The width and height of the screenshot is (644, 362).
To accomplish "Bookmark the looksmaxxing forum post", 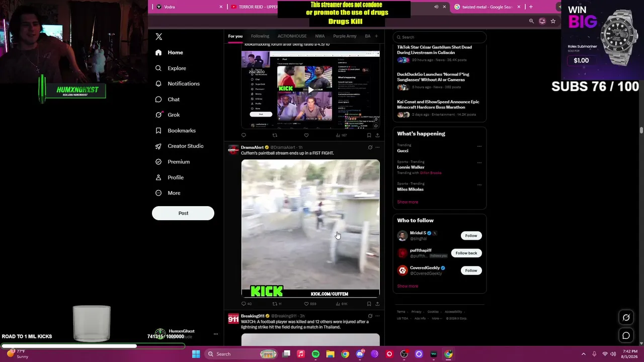I will [x=369, y=135].
